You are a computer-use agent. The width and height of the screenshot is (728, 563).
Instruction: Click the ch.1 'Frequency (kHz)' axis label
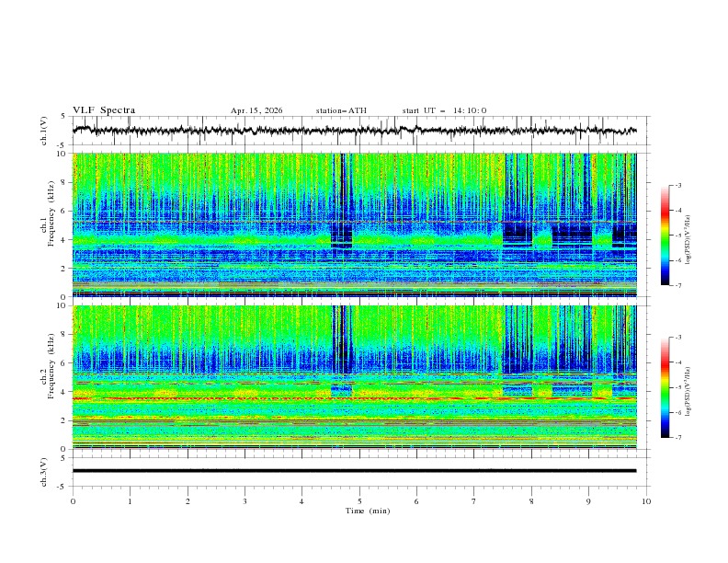tap(51, 214)
